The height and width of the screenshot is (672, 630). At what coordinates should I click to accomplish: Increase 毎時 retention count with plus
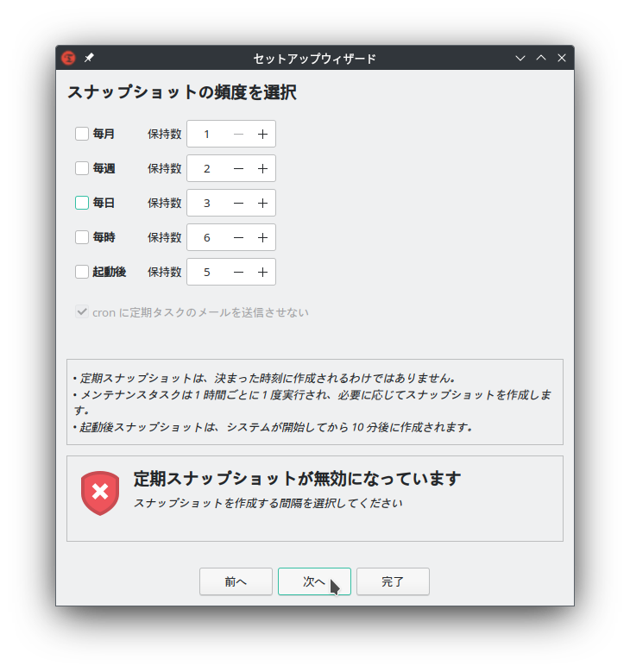coord(262,237)
